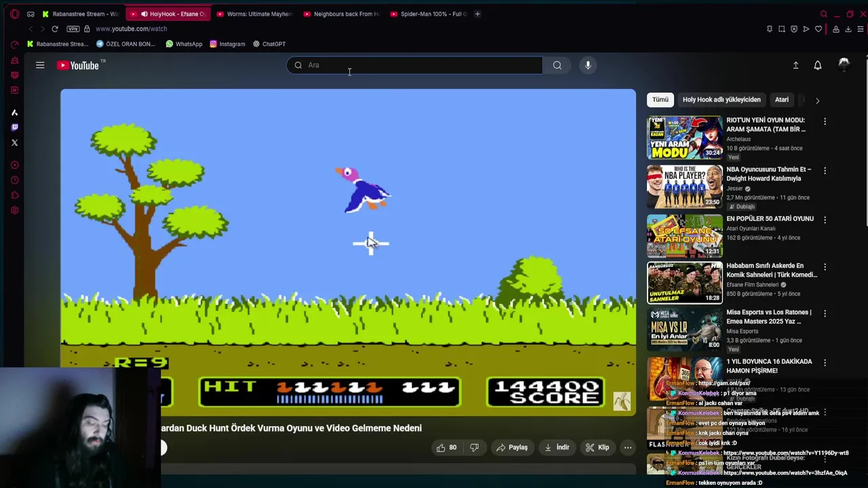Open the tab search magnifier in title bar
Screen dimensions: 868x488
point(824,14)
